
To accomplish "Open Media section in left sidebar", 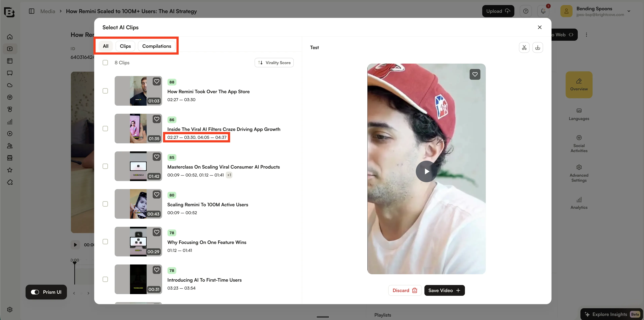I will [10, 49].
